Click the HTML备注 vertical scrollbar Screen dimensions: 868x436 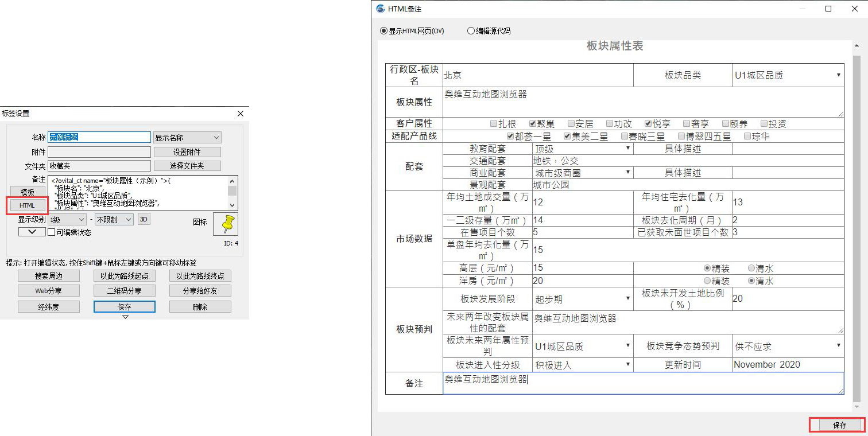click(x=857, y=229)
